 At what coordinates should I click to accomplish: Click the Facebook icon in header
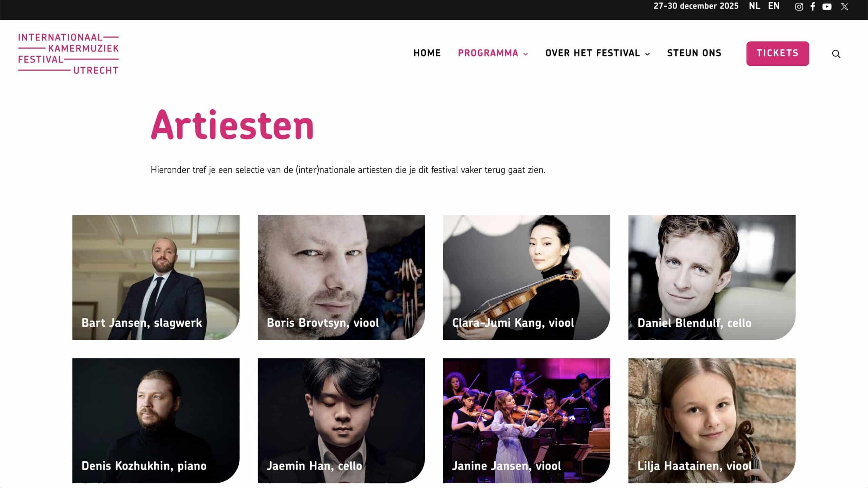click(813, 7)
